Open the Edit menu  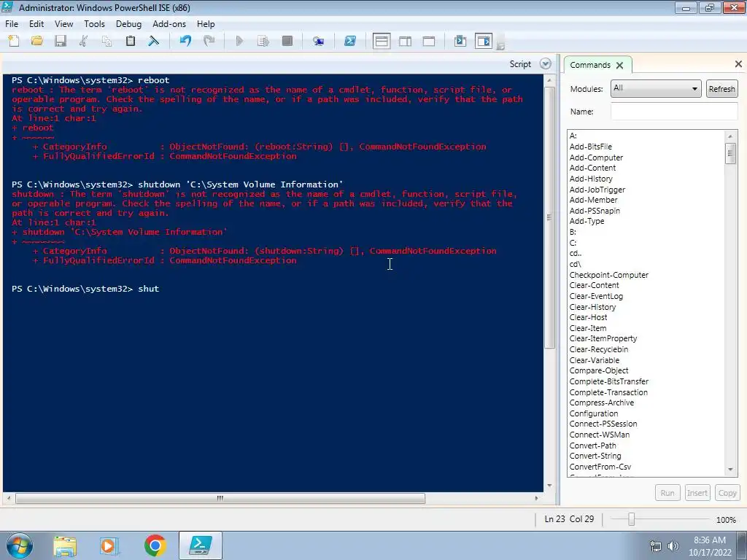[x=36, y=24]
